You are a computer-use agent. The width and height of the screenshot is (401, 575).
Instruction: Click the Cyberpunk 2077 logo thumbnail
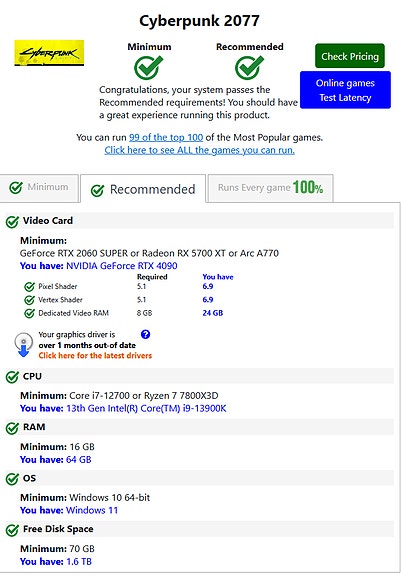point(49,53)
